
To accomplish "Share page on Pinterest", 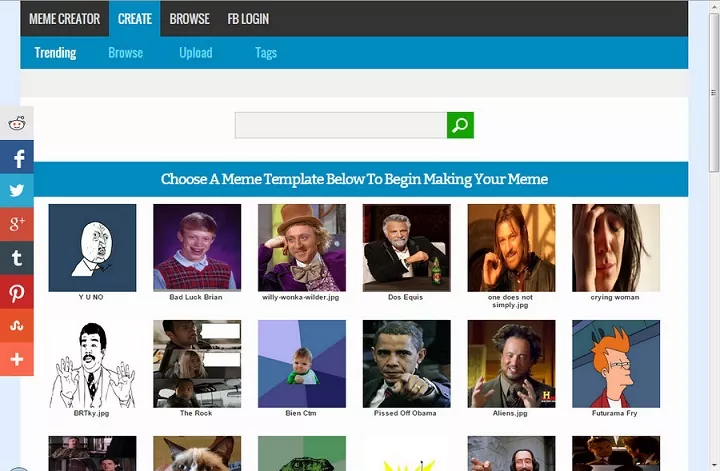I will [17, 292].
